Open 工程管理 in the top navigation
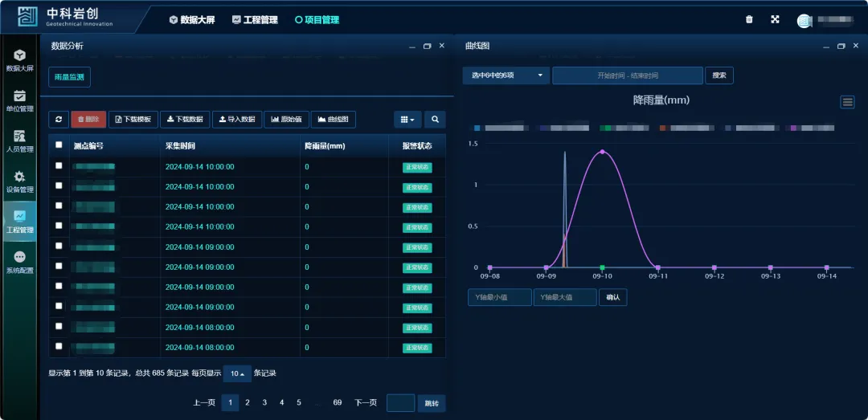The width and height of the screenshot is (868, 420). point(255,20)
